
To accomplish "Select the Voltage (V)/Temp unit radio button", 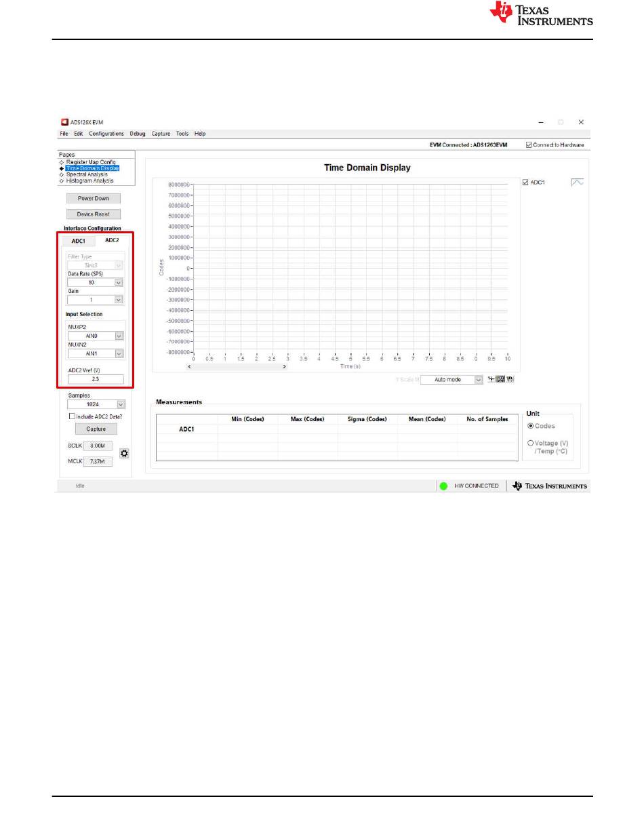I will 530,443.
